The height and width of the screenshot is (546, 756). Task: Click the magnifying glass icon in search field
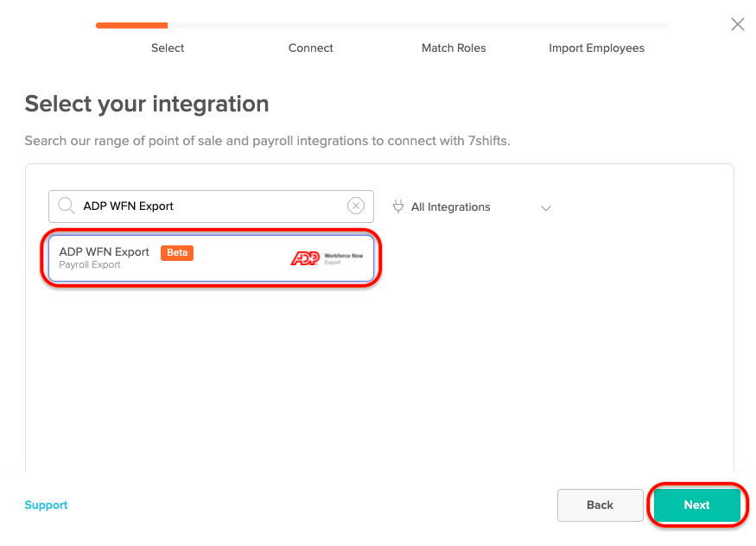point(66,206)
